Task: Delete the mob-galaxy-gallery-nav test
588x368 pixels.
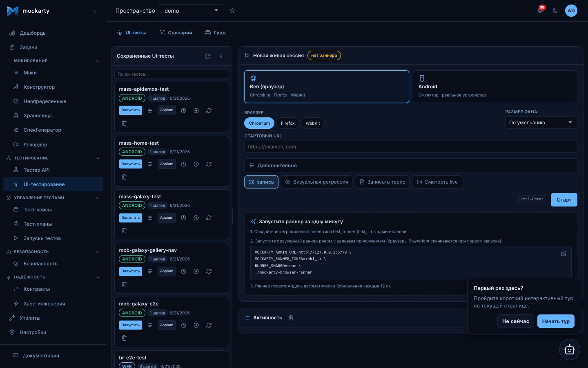Action: [124, 284]
